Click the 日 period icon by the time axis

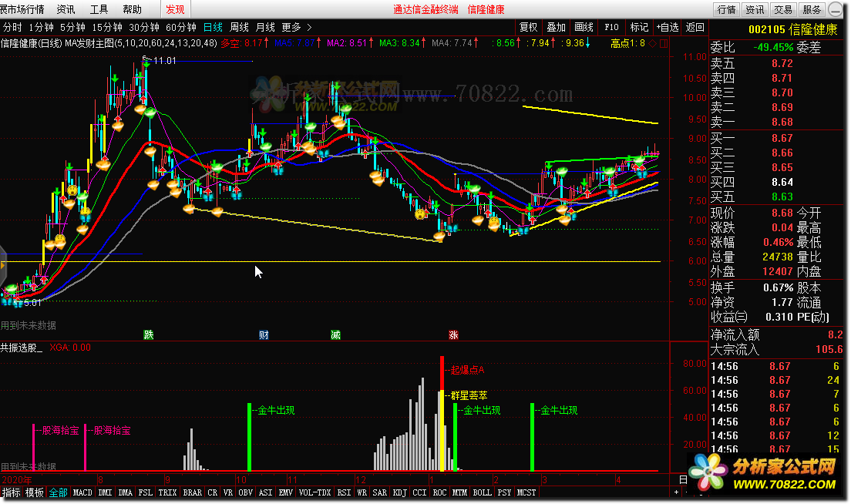click(683, 479)
